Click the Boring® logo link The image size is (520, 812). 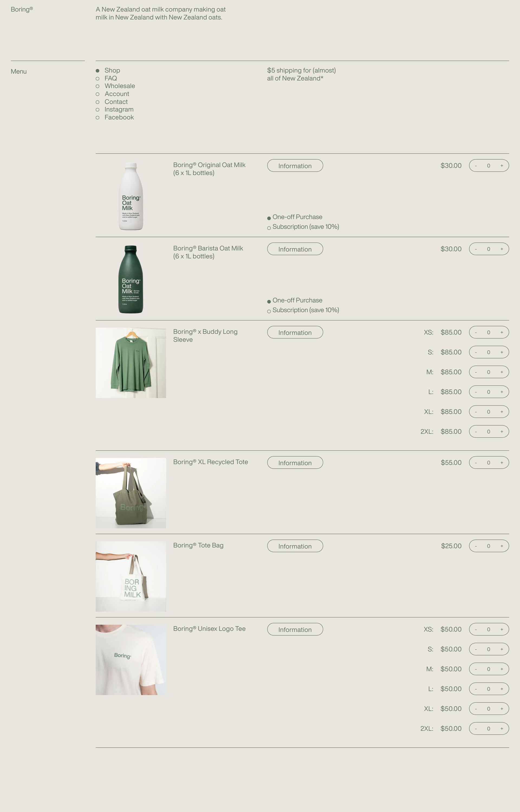[22, 9]
